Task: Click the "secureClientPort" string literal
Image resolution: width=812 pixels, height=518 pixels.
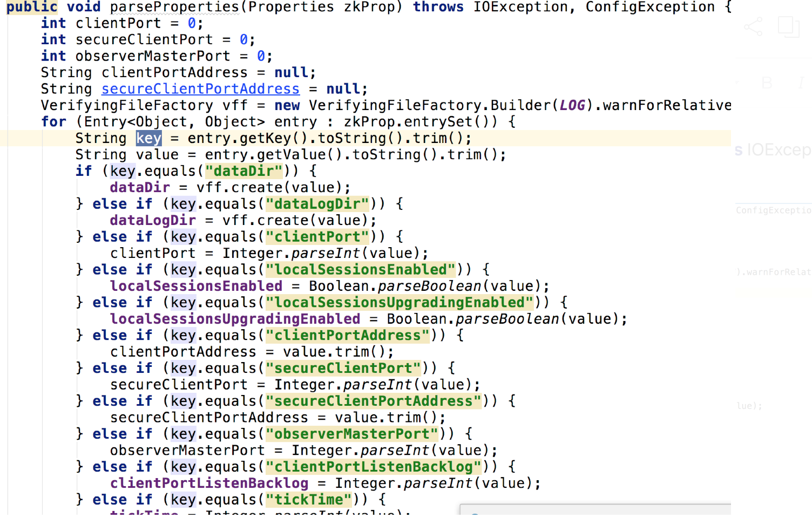Action: pyautogui.click(x=343, y=369)
